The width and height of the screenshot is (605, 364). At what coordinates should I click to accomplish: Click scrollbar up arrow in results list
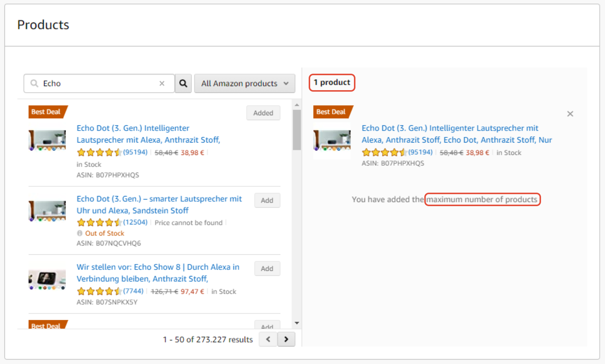pos(297,105)
